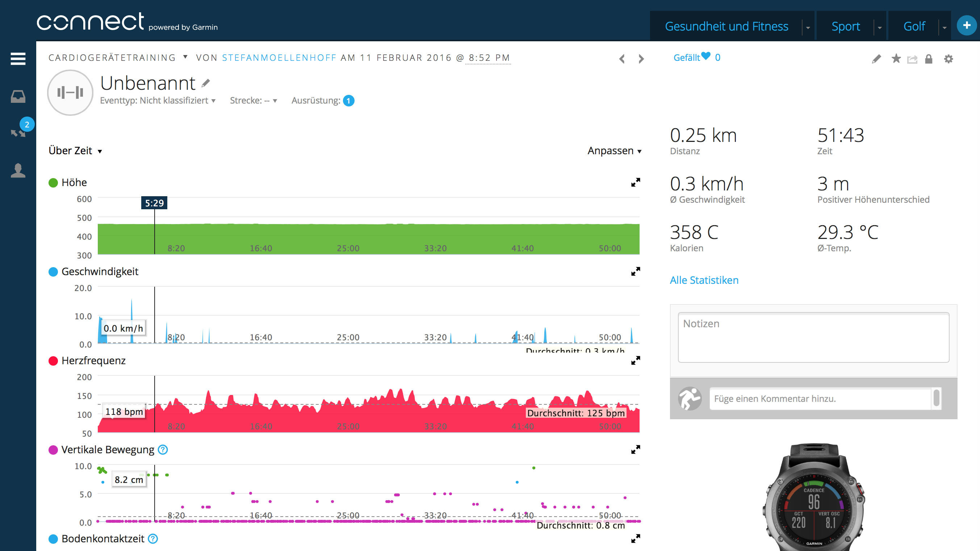980x551 pixels.
Task: Click the share activity icon
Action: pyautogui.click(x=912, y=59)
